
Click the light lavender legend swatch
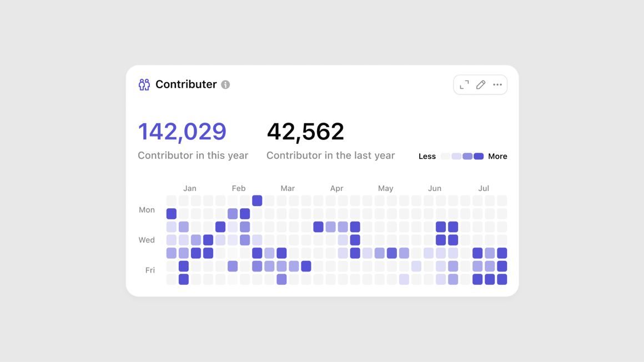pyautogui.click(x=456, y=156)
